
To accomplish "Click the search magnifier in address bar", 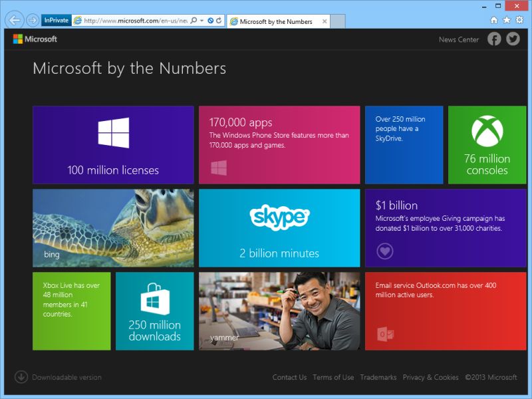I will click(x=194, y=21).
